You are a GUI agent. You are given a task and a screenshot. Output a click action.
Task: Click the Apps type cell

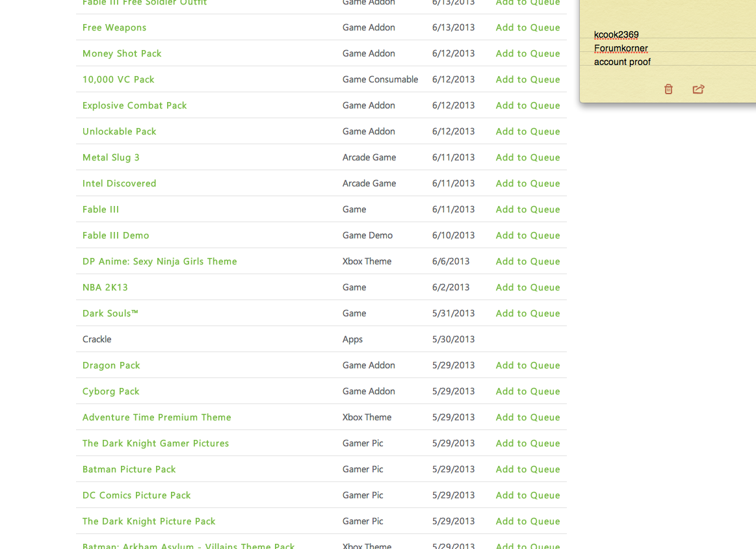click(352, 339)
